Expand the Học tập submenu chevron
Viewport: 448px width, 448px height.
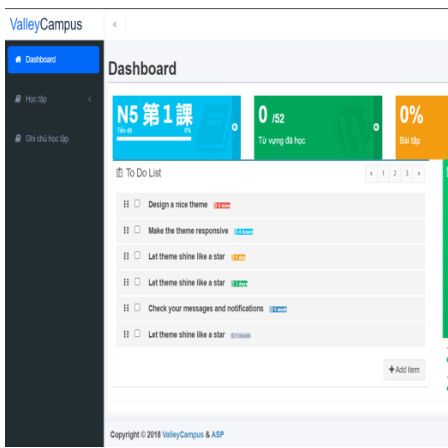(90, 99)
